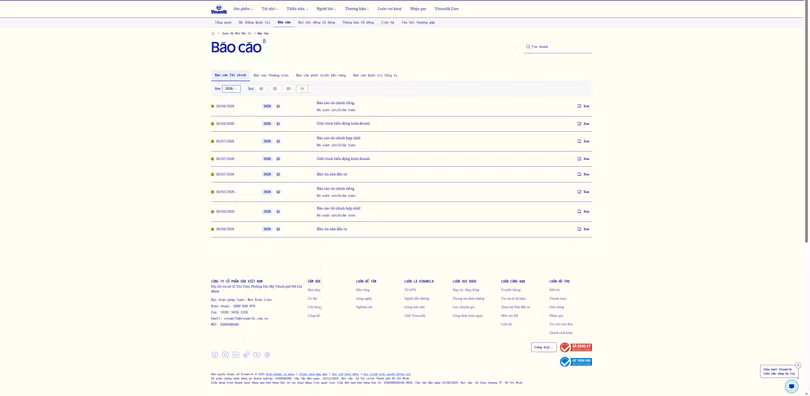This screenshot has width=810, height=396.
Task: Click the red 'Đã đăng ký' certification badge
Action: point(576,347)
